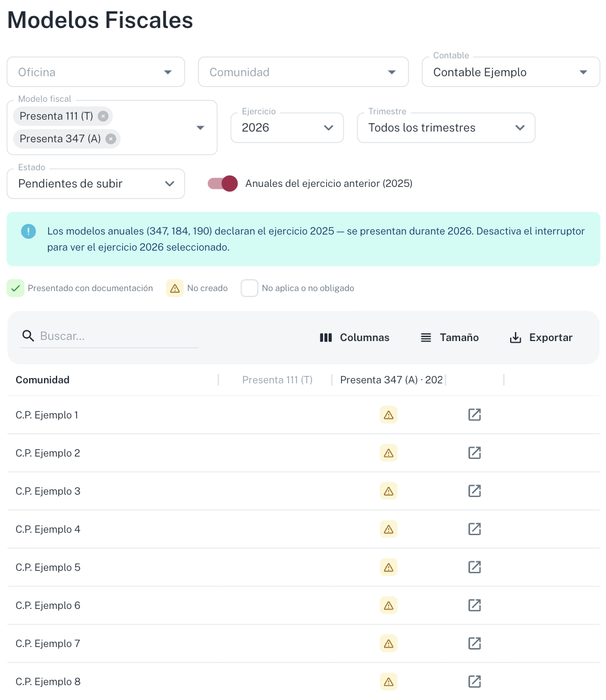The height and width of the screenshot is (700, 606).
Task: Select the C.P. Ejemplo 8 row name
Action: [x=48, y=681]
